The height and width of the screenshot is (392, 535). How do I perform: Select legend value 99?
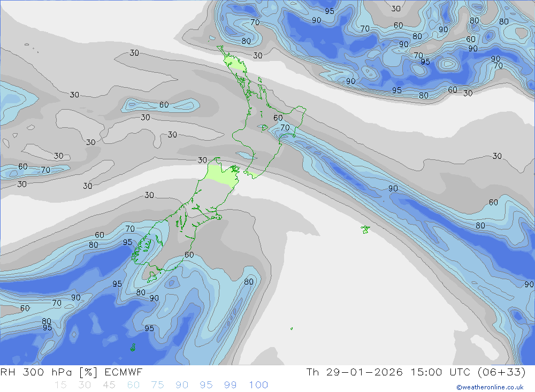tap(230, 385)
